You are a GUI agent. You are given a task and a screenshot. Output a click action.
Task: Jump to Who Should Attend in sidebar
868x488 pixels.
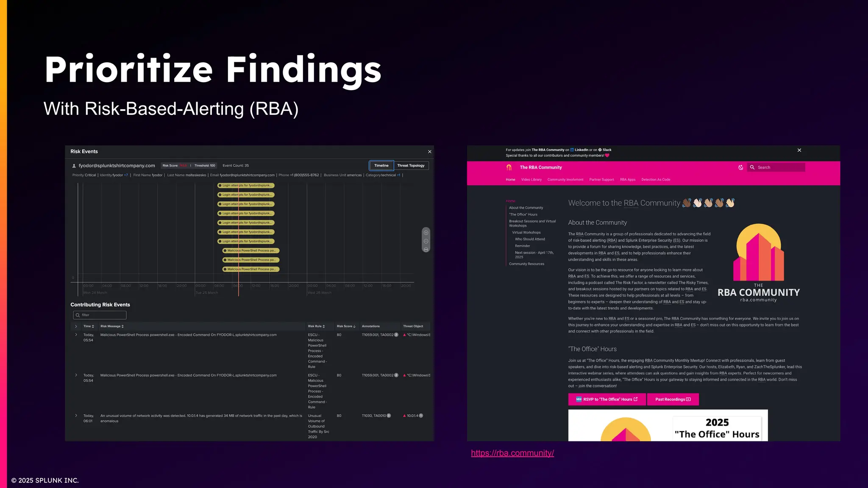[x=530, y=239]
